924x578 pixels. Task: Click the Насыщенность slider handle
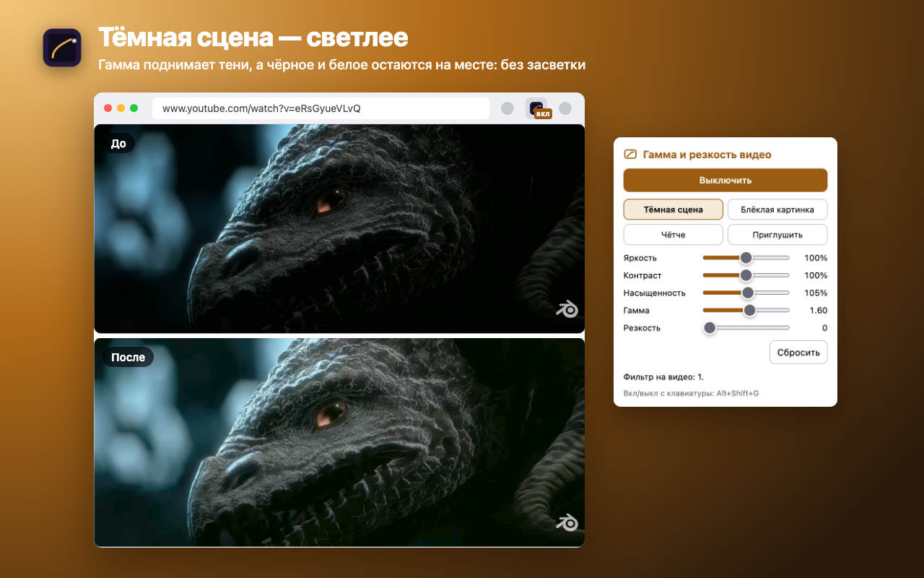point(748,293)
